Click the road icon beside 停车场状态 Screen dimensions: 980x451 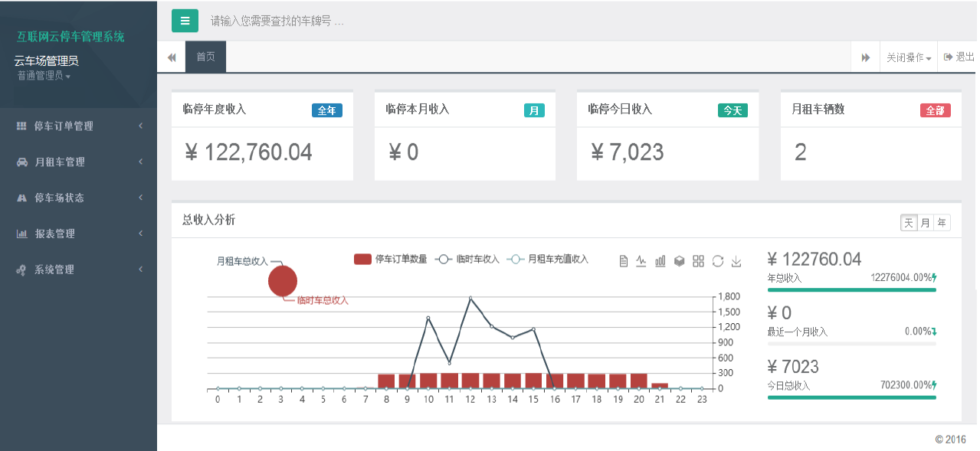pyautogui.click(x=21, y=198)
